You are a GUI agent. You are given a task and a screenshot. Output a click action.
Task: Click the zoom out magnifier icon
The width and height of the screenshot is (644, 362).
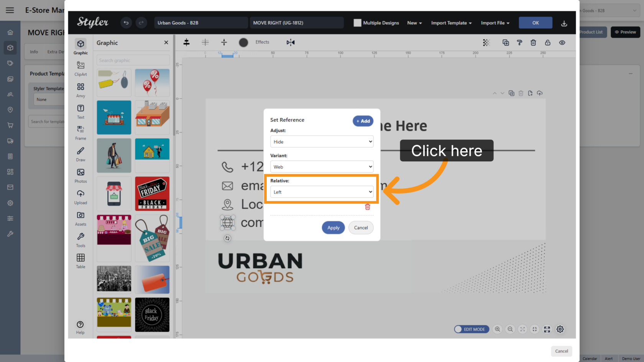pos(510,329)
